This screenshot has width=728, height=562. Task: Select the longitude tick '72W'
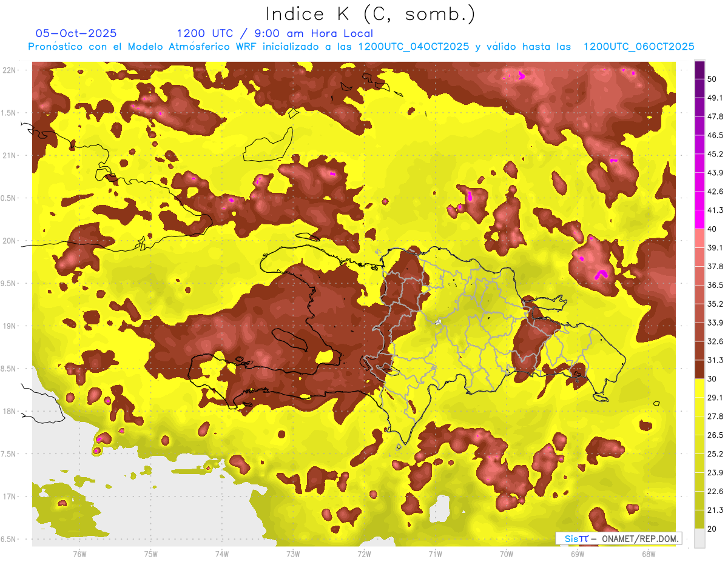coord(364,554)
